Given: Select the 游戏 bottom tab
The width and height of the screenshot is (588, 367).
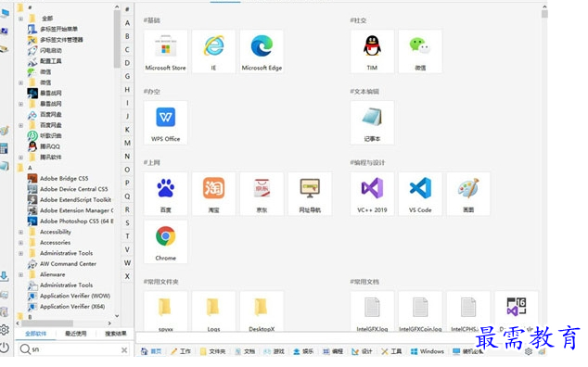Looking at the screenshot, I should (x=275, y=351).
